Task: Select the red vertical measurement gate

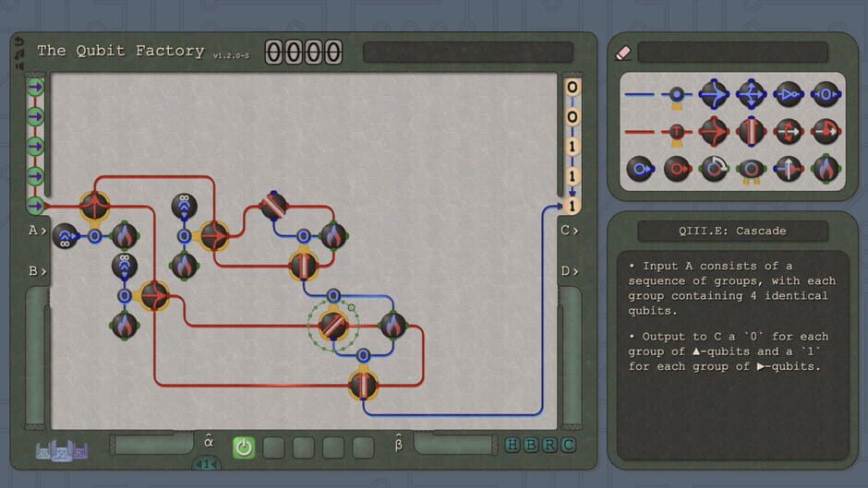Action: coord(752,132)
